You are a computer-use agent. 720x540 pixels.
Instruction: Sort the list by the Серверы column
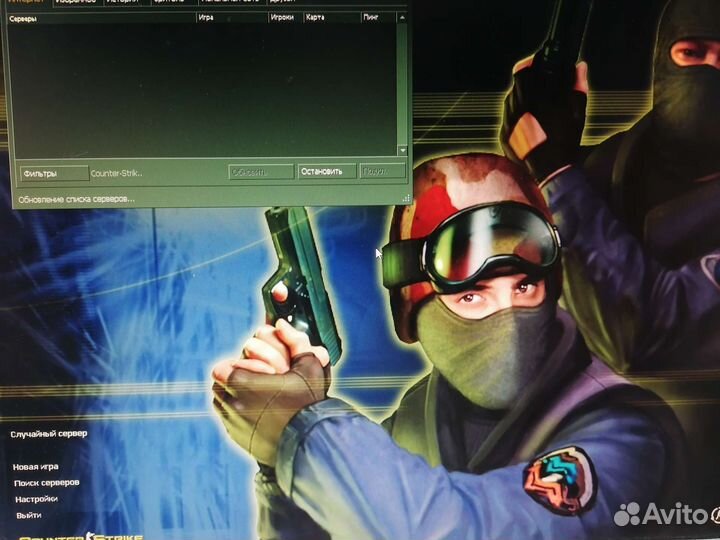pyautogui.click(x=102, y=19)
